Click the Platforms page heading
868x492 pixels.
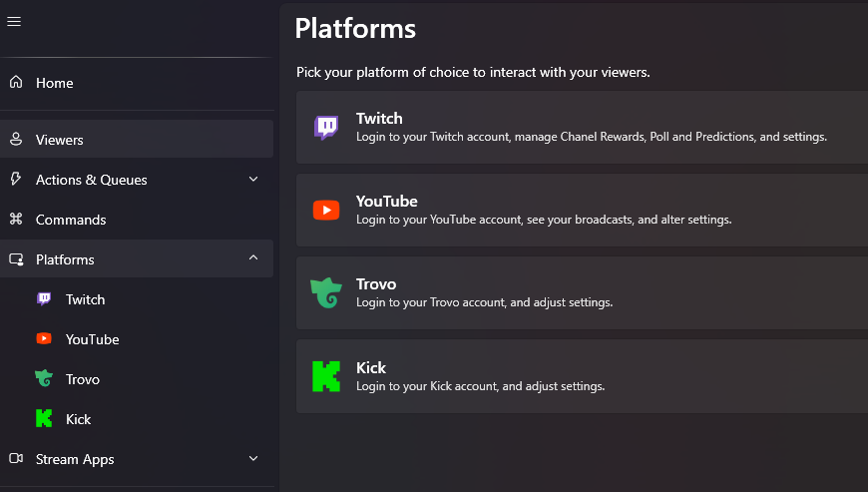pyautogui.click(x=355, y=28)
